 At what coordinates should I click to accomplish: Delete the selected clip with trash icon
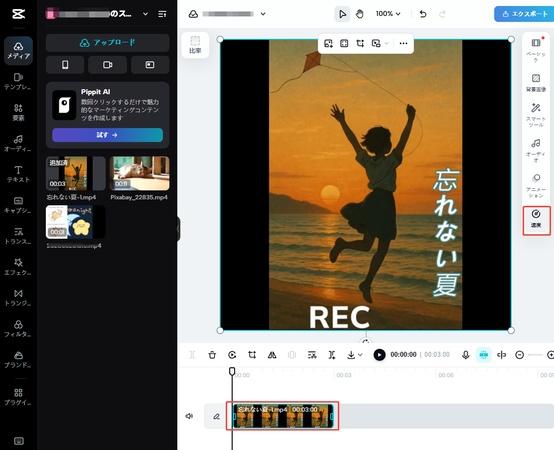pyautogui.click(x=212, y=355)
